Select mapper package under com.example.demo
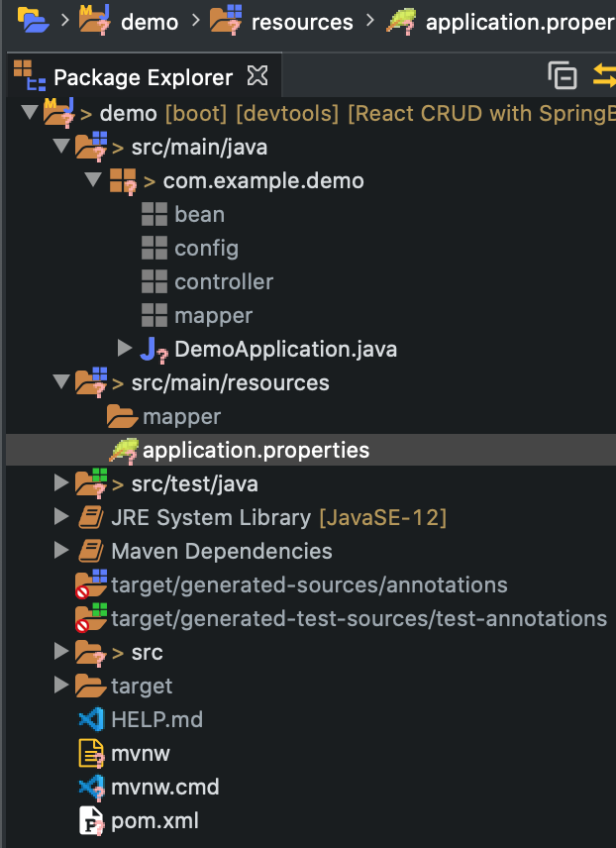 214,315
